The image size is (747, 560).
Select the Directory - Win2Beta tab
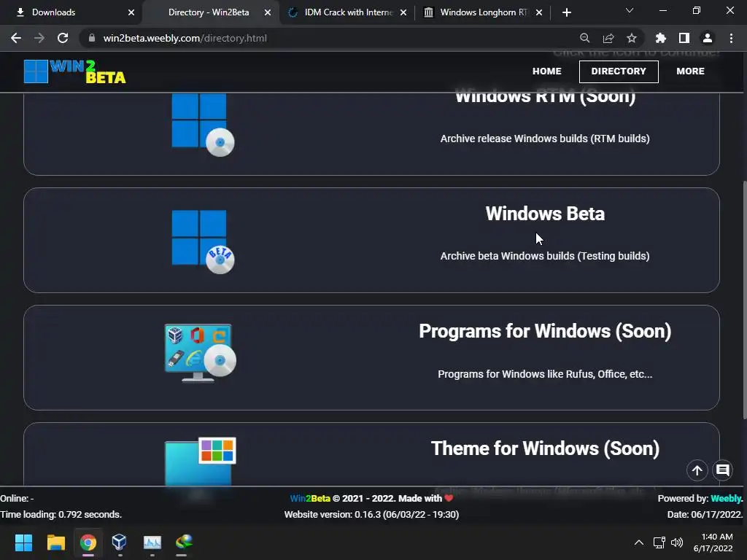[209, 12]
